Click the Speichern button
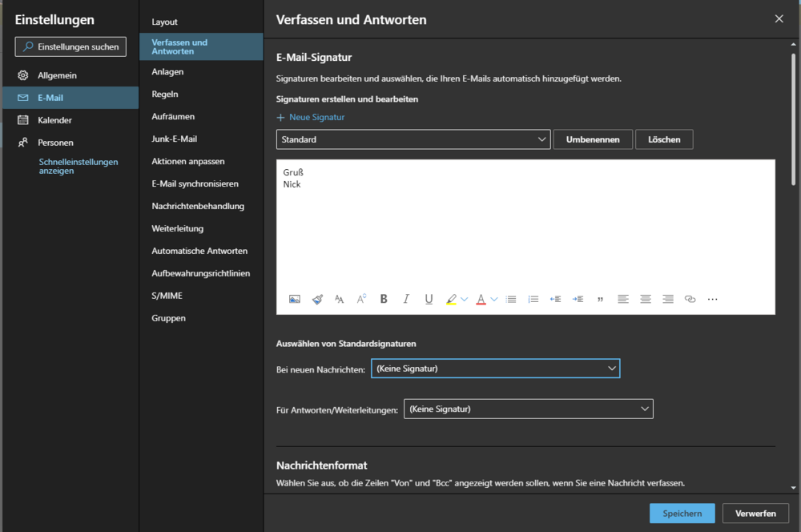The width and height of the screenshot is (801, 532). pos(682,514)
